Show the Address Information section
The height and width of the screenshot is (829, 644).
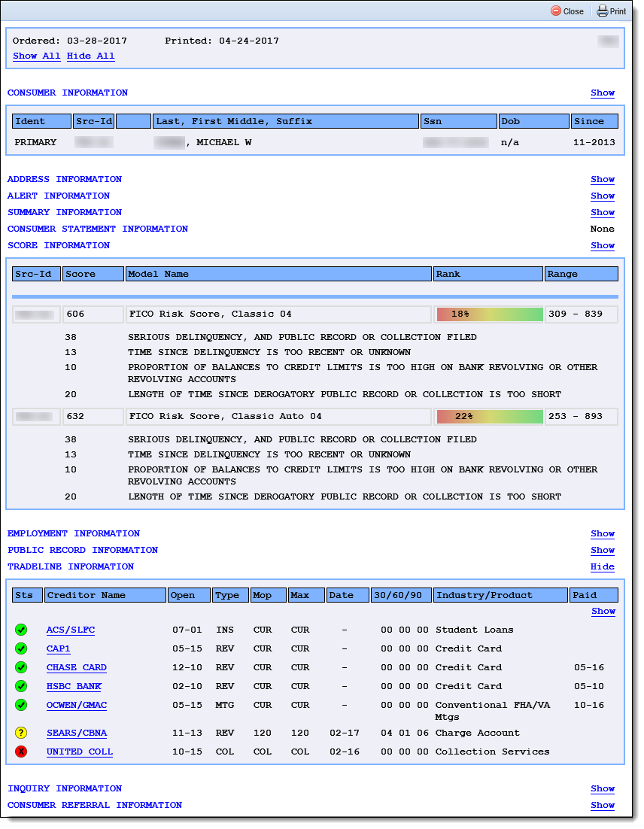[x=602, y=179]
